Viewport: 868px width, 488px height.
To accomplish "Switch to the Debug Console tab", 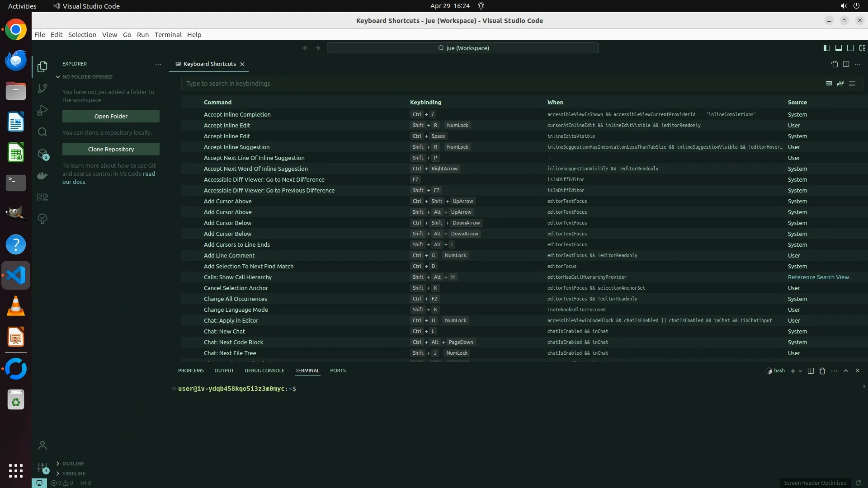I will (264, 371).
